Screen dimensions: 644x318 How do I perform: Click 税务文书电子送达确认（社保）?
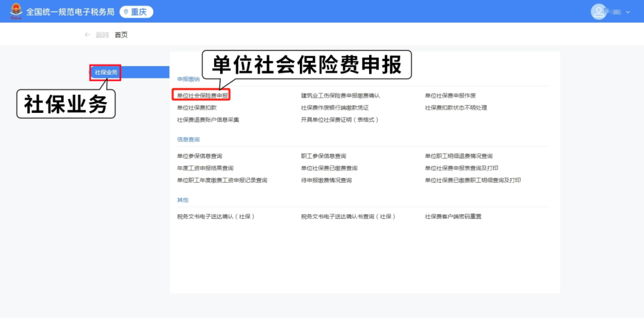pos(216,217)
